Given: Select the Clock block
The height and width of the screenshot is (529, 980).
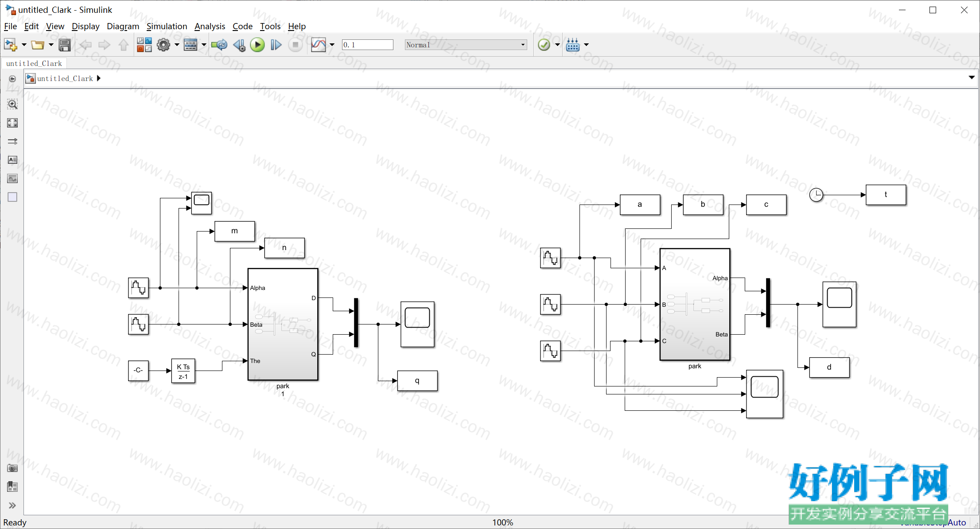Looking at the screenshot, I should tap(816, 195).
